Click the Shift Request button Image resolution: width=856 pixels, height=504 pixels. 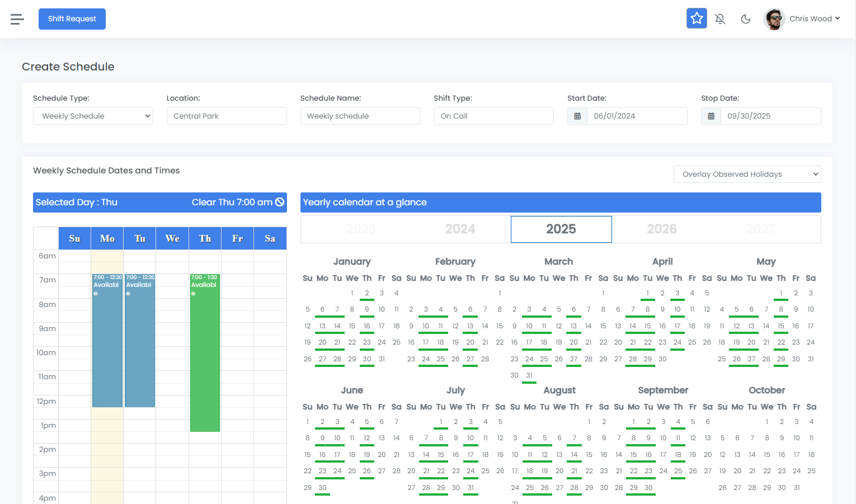72,19
